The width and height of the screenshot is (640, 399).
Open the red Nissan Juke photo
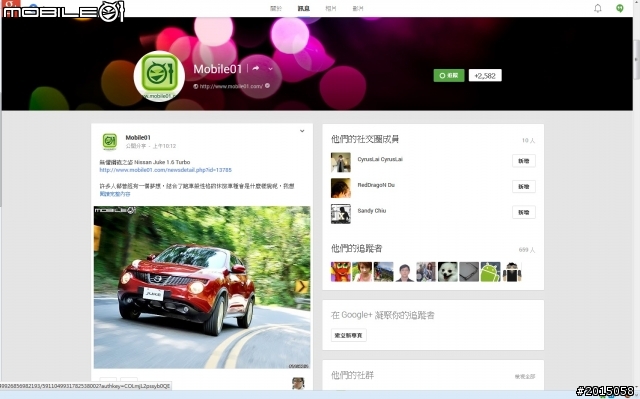202,287
